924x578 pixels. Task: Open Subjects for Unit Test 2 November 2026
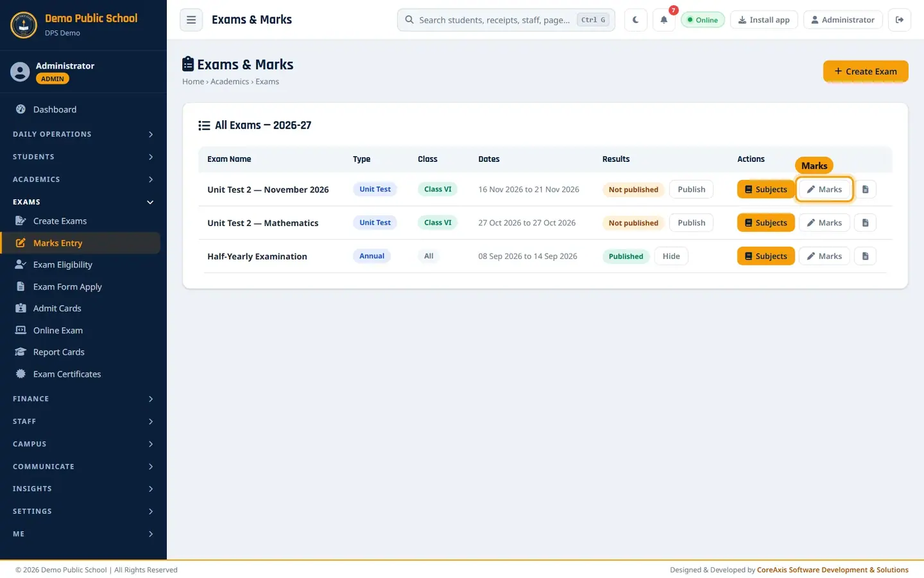coord(766,189)
